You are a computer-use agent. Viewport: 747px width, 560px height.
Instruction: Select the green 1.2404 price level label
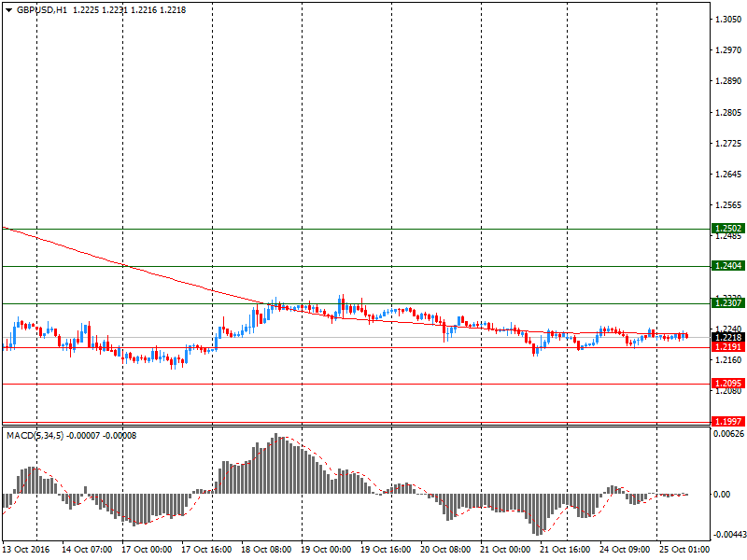(x=728, y=266)
